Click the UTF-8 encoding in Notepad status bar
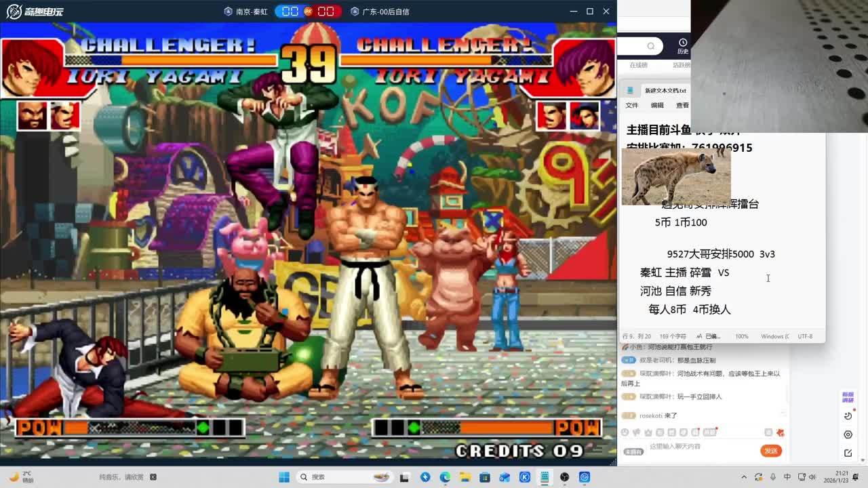868x488 pixels. click(x=805, y=336)
